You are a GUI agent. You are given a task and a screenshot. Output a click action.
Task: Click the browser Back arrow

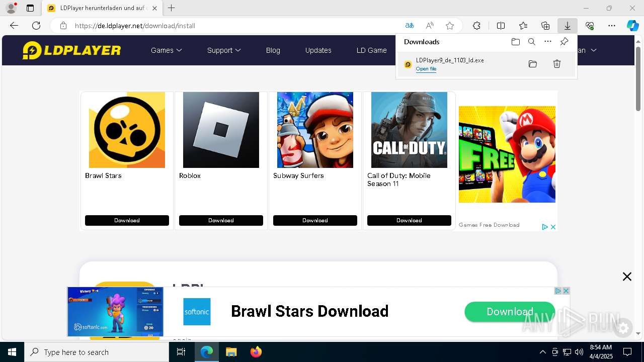coord(14,26)
